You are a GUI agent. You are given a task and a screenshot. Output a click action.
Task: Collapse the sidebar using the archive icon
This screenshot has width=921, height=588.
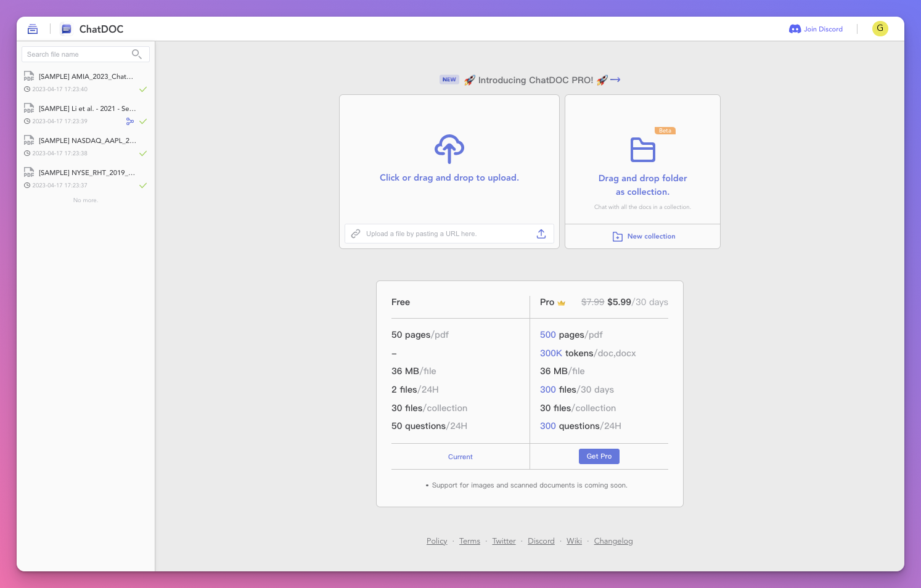click(x=33, y=28)
